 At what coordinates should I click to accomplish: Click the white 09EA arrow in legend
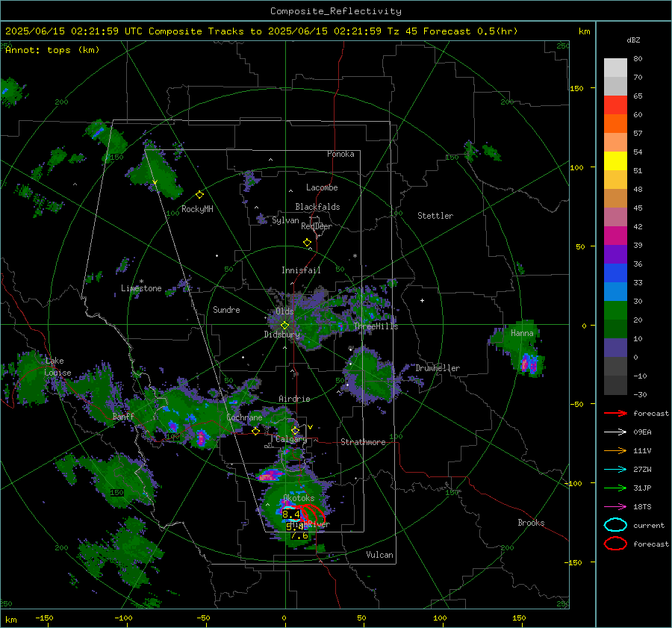(615, 432)
